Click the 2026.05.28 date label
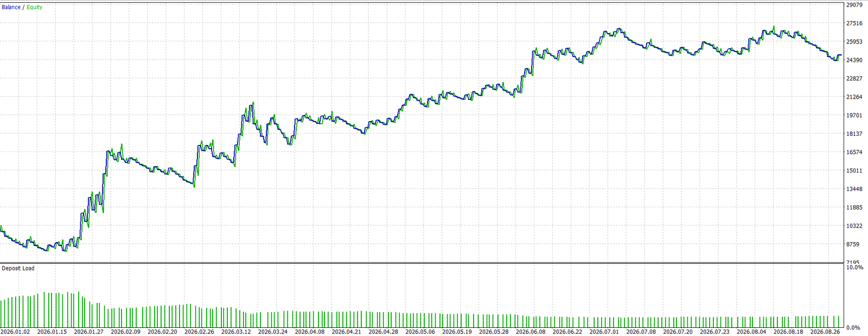 pyautogui.click(x=494, y=332)
